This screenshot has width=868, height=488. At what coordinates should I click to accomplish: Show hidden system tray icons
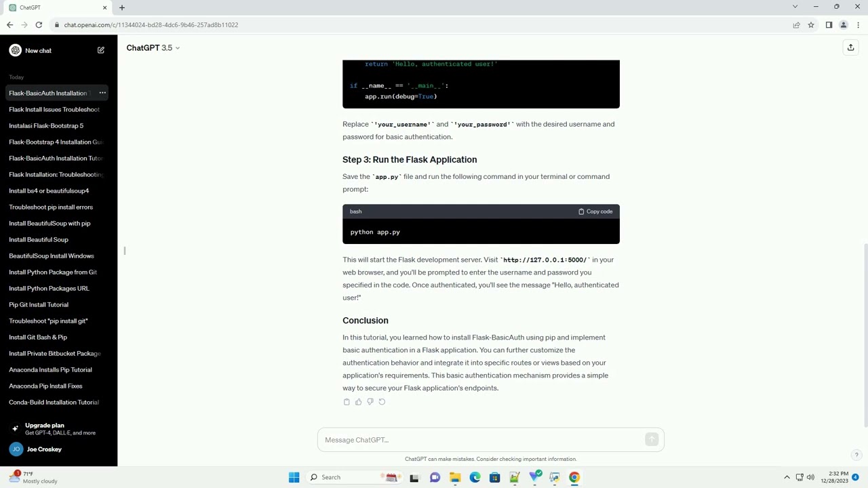(x=787, y=477)
